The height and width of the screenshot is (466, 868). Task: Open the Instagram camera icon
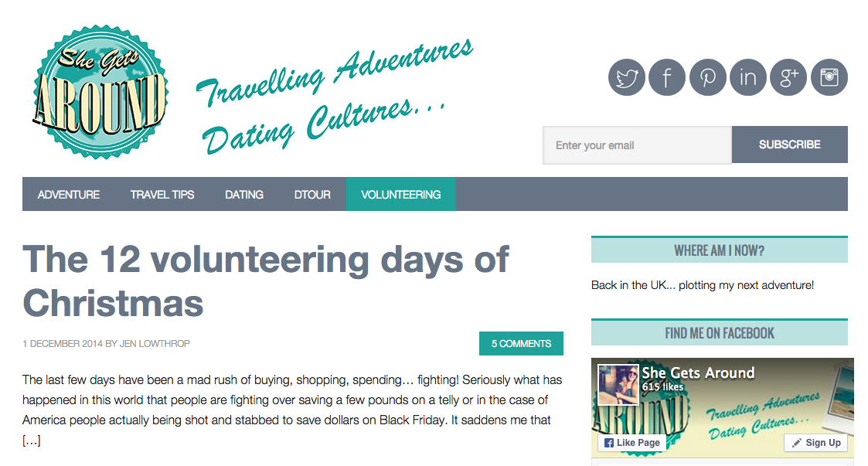(829, 77)
